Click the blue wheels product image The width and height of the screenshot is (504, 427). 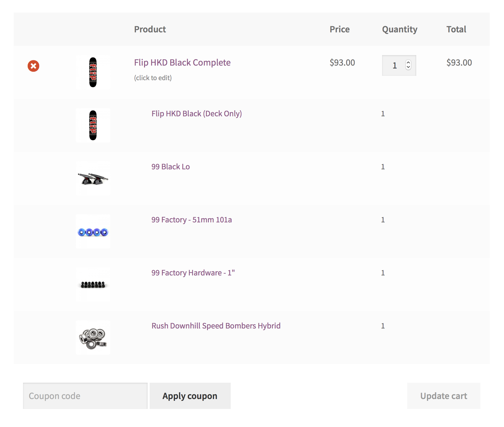tap(93, 232)
